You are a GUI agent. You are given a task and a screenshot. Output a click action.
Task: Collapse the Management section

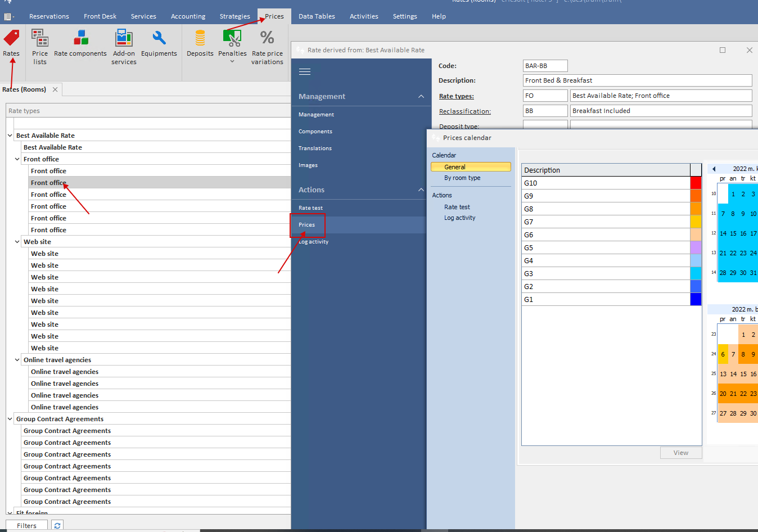click(x=421, y=97)
